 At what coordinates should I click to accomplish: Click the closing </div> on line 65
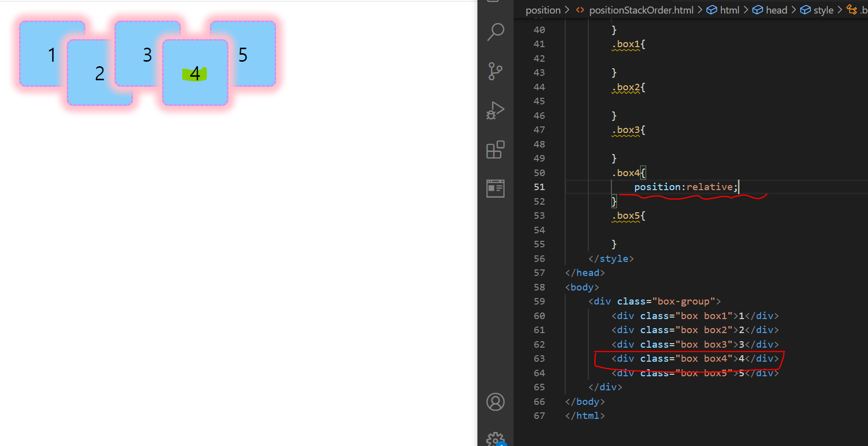[605, 387]
